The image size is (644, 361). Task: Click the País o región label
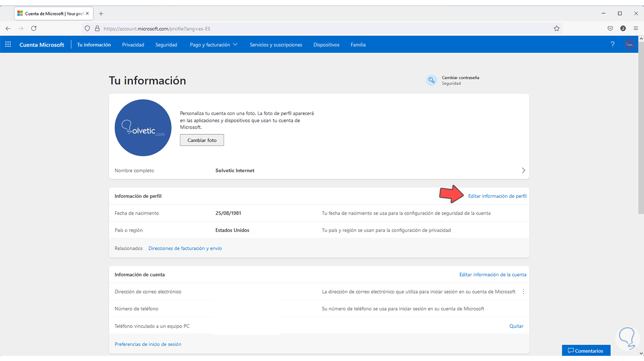point(128,231)
